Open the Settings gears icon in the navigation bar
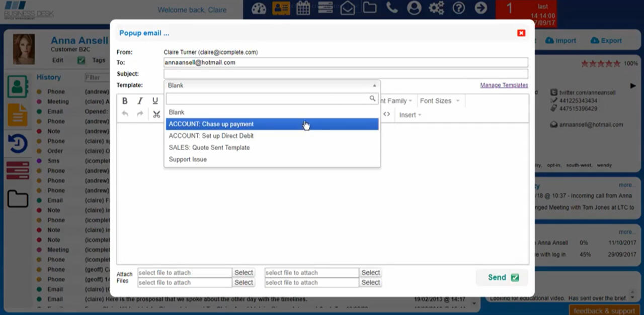 [x=436, y=9]
